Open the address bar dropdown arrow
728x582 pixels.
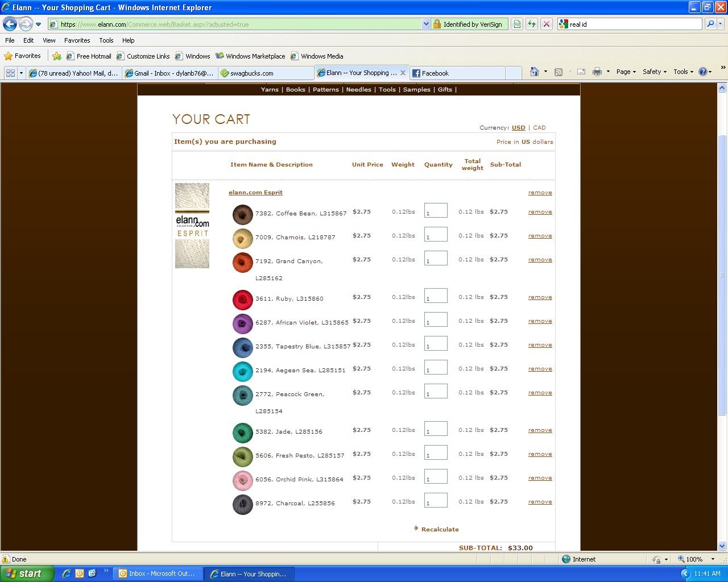point(426,24)
